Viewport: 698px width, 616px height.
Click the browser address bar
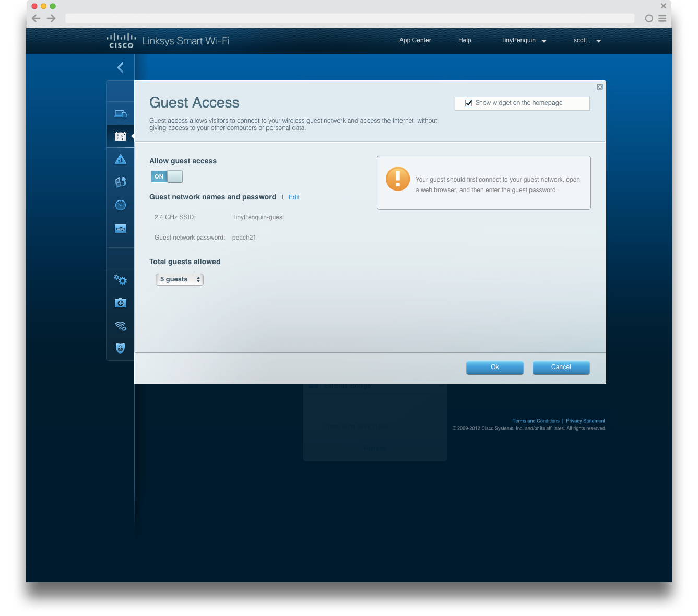[350, 18]
